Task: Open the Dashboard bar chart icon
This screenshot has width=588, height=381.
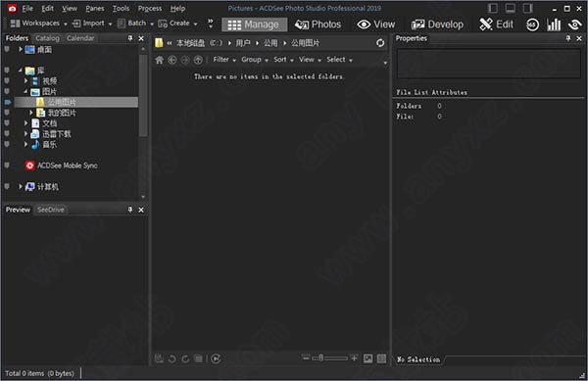Action: pyautogui.click(x=554, y=24)
